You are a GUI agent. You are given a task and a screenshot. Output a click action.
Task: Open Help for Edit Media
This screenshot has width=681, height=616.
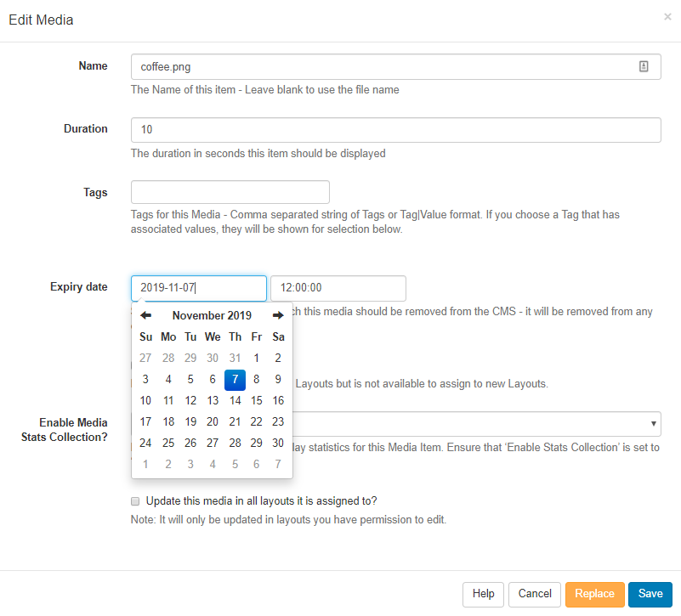[x=483, y=594]
